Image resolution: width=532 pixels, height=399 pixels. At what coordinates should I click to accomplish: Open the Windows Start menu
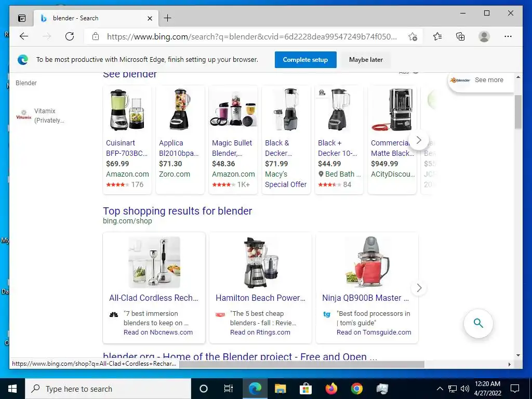12,389
